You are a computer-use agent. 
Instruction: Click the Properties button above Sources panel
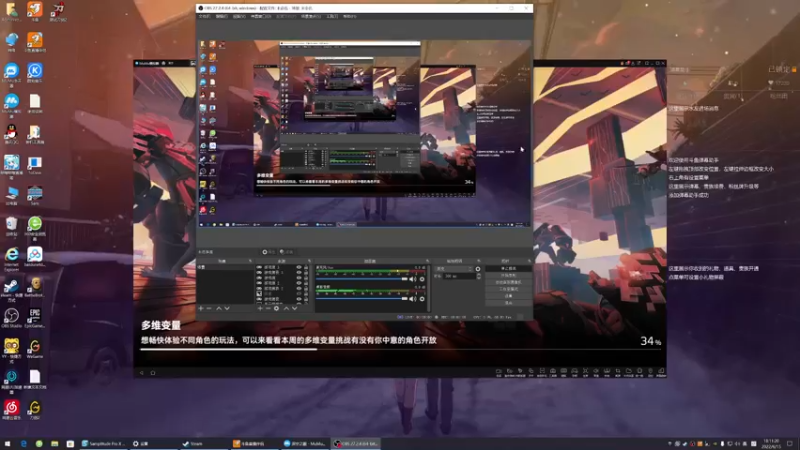point(269,252)
